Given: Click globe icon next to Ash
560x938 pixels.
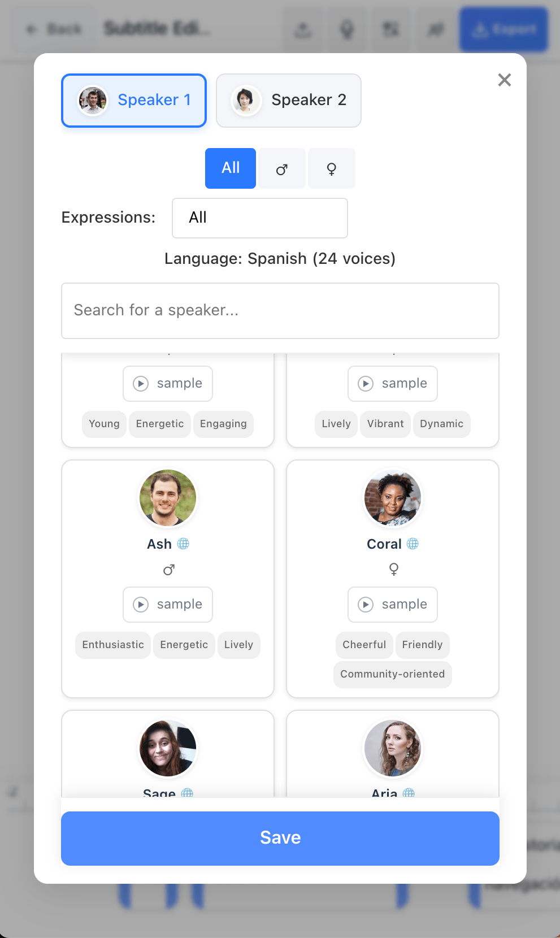Looking at the screenshot, I should [x=184, y=544].
